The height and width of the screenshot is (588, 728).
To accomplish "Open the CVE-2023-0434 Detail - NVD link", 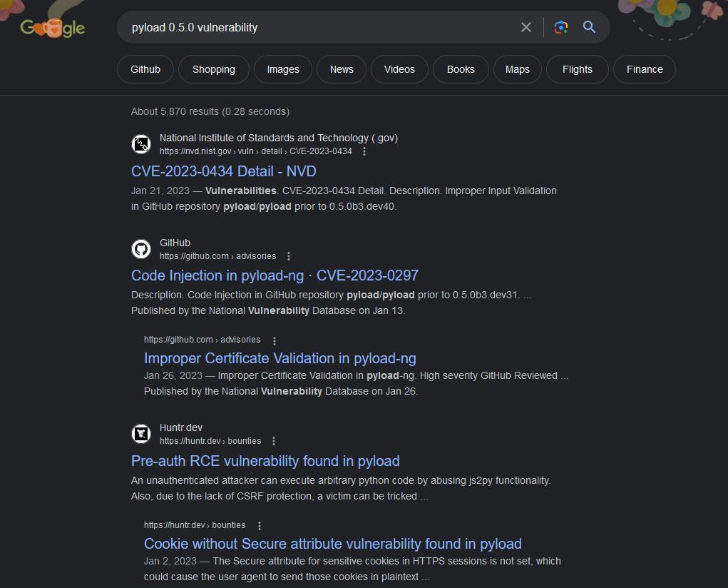I will pos(223,171).
